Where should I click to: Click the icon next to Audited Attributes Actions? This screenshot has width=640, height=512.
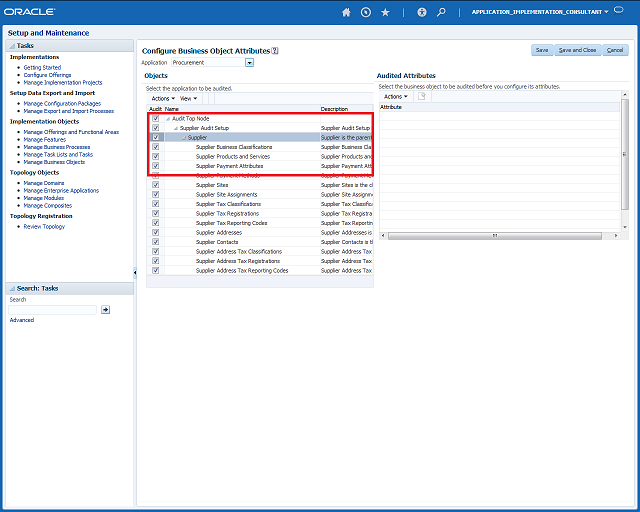(x=422, y=96)
